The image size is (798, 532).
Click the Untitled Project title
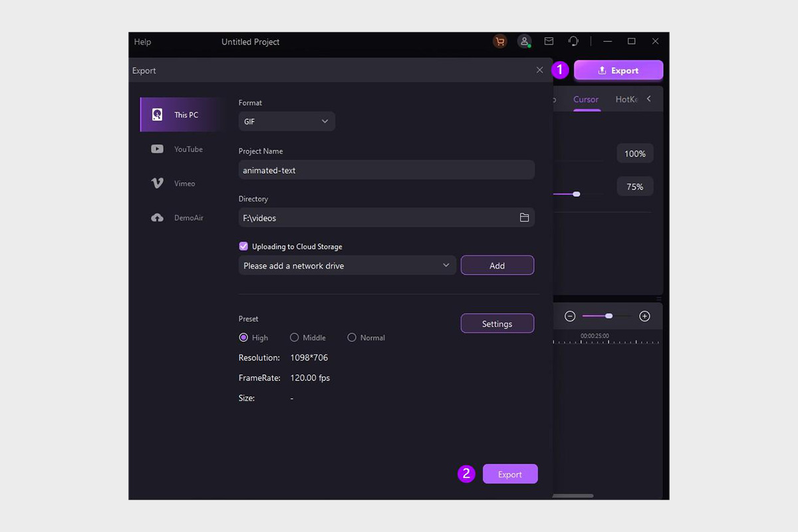[251, 42]
